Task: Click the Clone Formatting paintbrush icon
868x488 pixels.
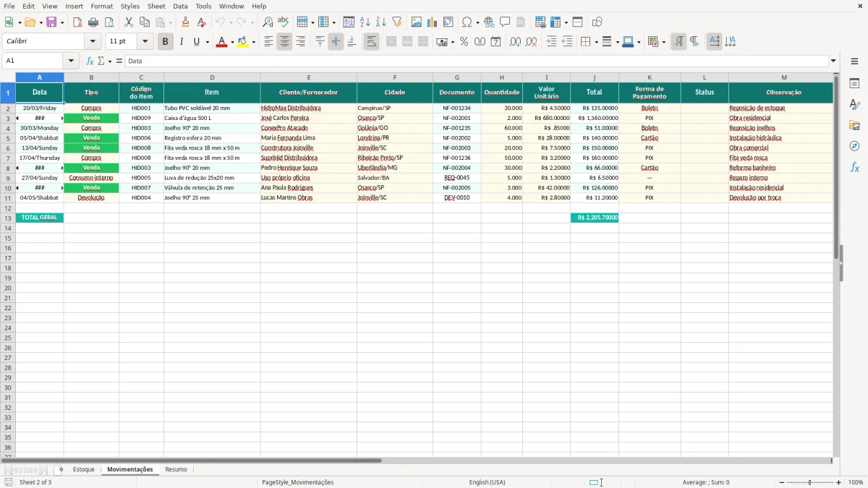Action: (x=185, y=22)
